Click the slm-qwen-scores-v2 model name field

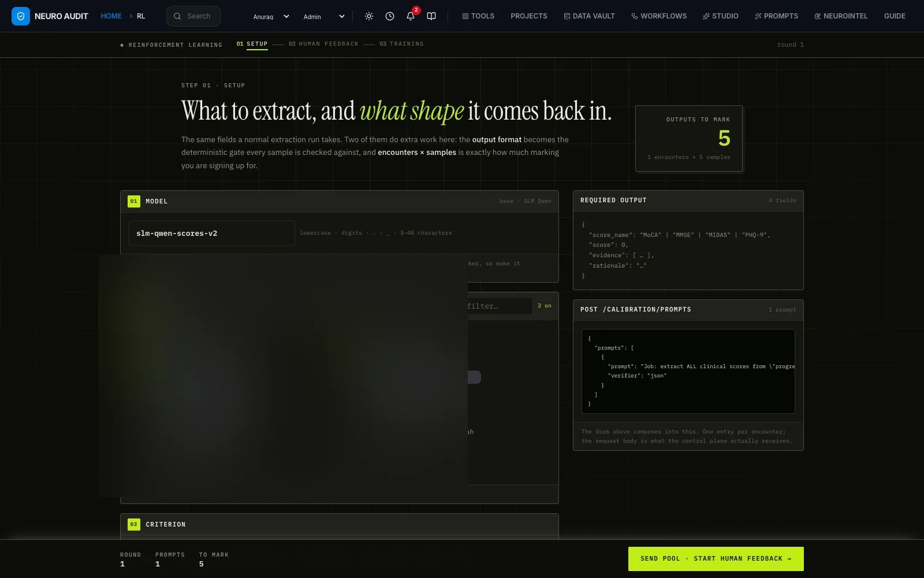tap(211, 234)
